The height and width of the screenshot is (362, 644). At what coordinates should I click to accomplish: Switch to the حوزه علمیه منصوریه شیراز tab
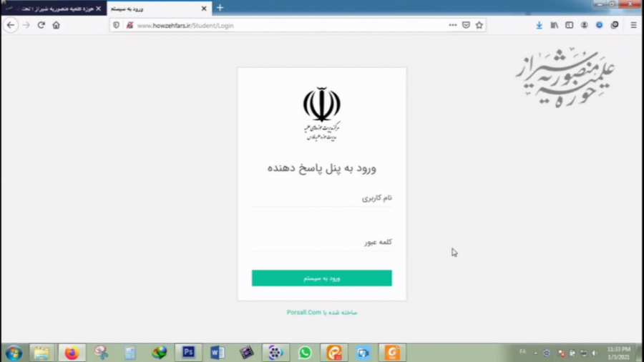[54, 8]
